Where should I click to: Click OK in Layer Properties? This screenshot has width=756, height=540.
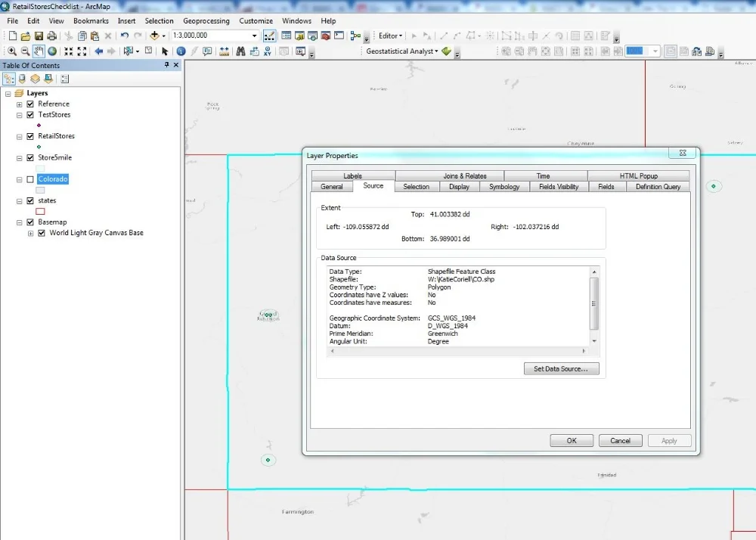pos(572,441)
